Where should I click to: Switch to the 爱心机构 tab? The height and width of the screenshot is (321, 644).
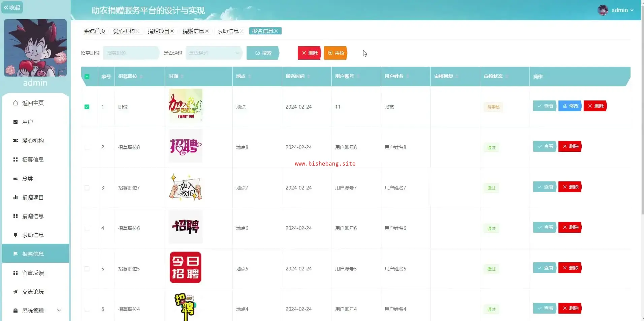124,31
